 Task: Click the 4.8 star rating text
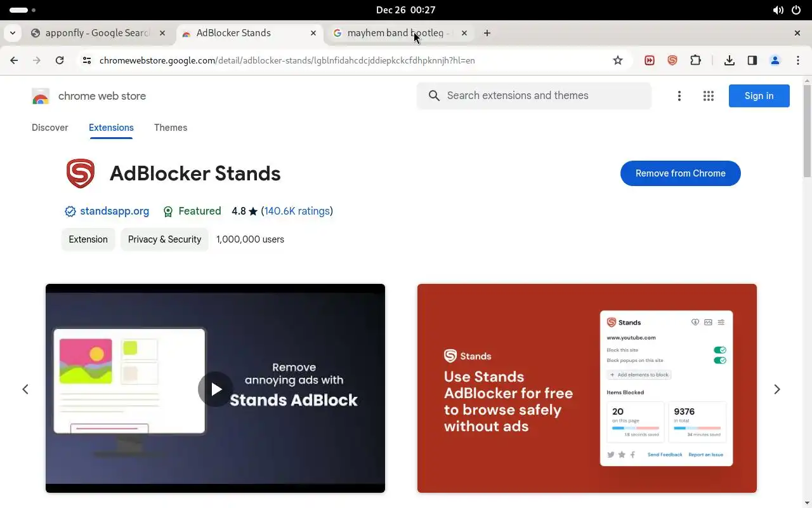tap(244, 211)
